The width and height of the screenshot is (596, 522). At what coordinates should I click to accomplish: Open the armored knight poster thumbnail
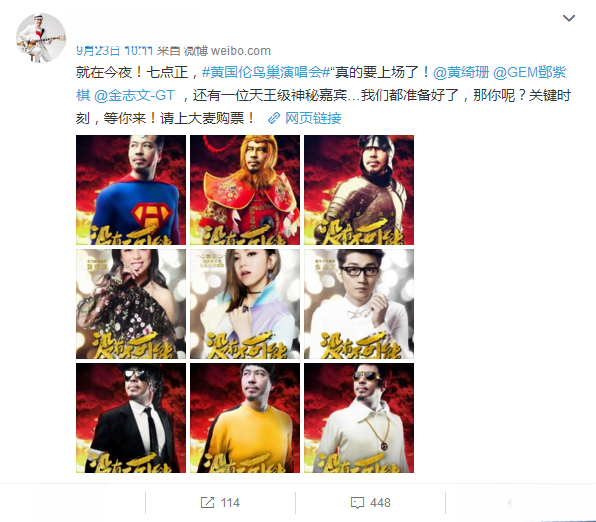tap(359, 190)
